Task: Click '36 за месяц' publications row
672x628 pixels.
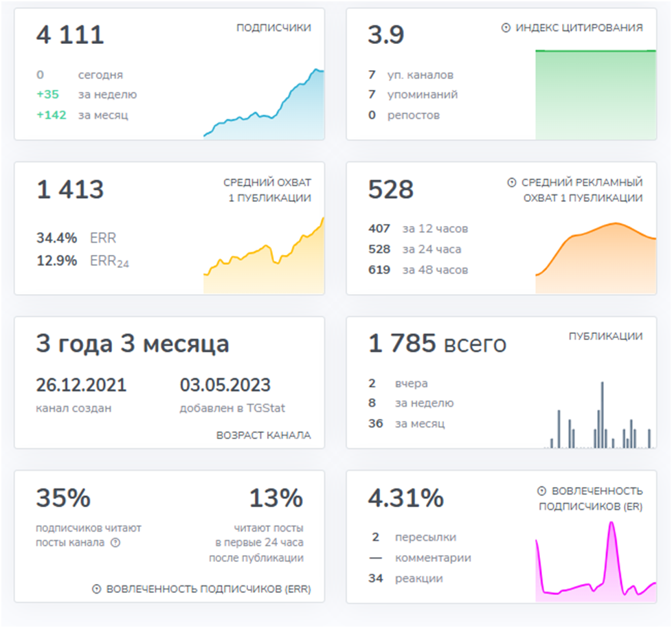Action: (407, 424)
